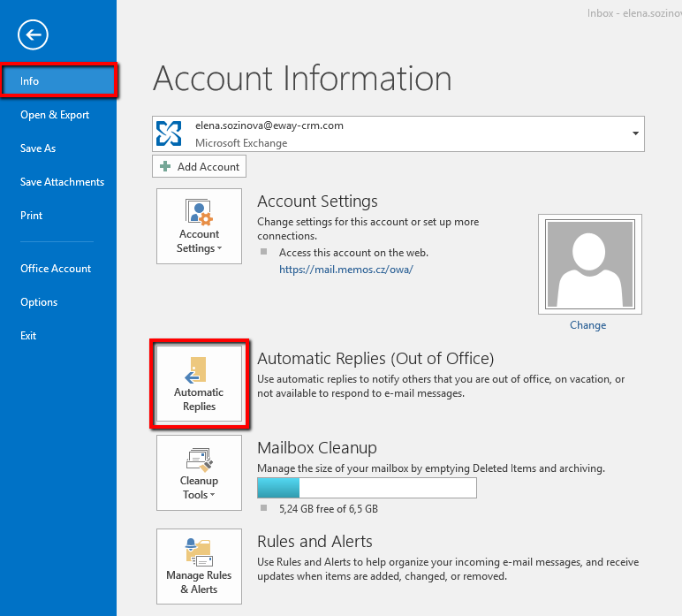Click Exit in the sidebar
The height and width of the screenshot is (616, 682).
[x=28, y=336]
